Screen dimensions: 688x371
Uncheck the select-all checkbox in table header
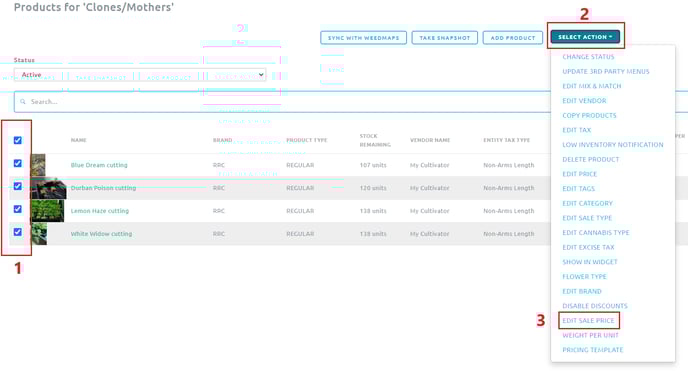(18, 140)
